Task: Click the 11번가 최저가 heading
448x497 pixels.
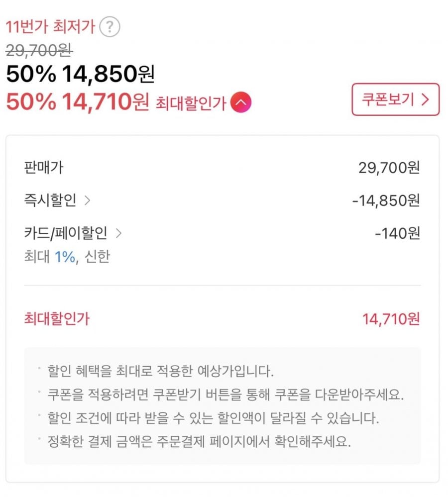Action: 50,26
